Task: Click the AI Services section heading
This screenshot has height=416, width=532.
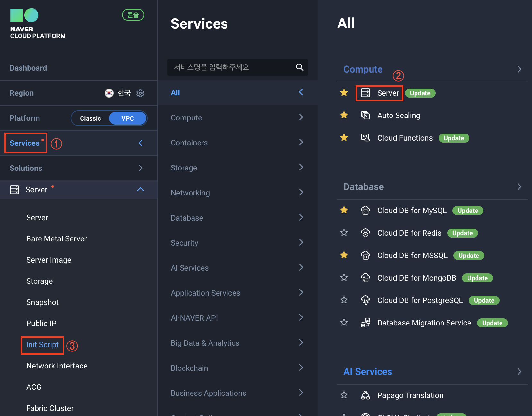Action: pyautogui.click(x=368, y=372)
